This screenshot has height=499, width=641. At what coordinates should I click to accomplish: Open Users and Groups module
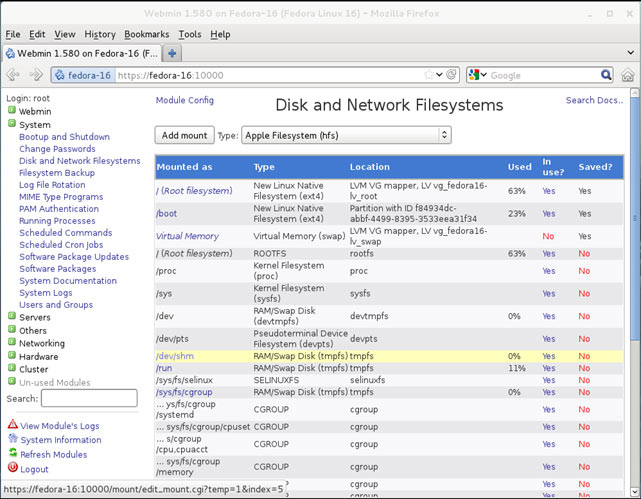56,305
